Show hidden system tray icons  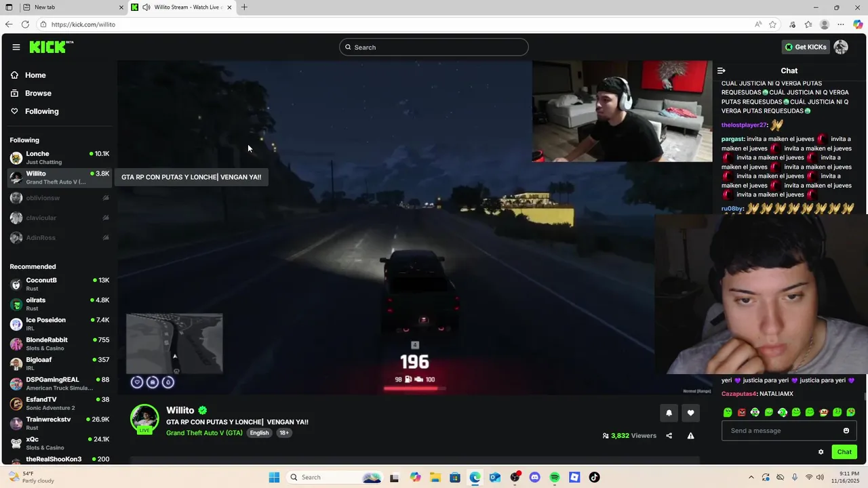[x=751, y=477]
